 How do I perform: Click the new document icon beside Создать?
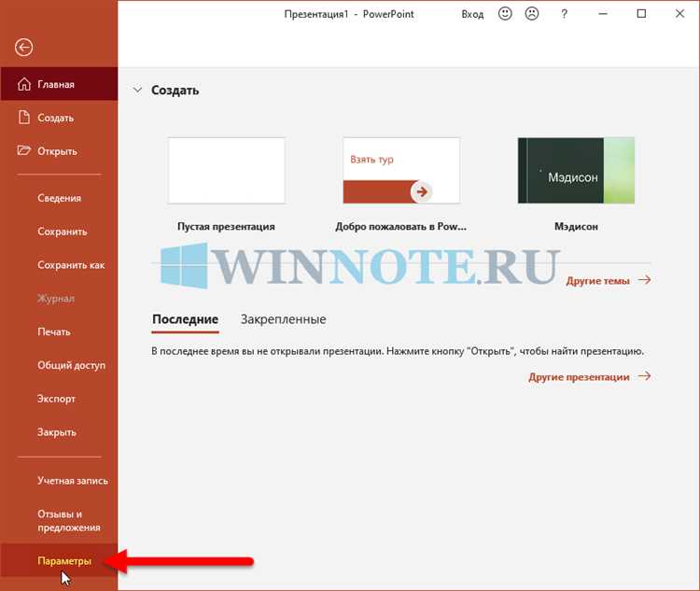click(24, 118)
